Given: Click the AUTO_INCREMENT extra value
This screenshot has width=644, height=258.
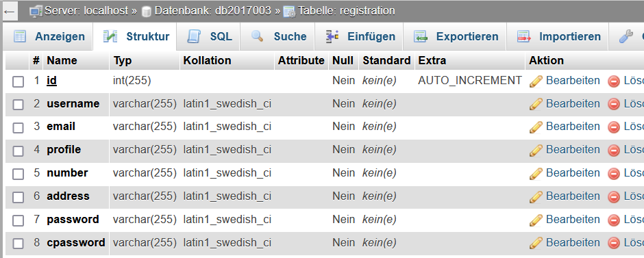Looking at the screenshot, I should pyautogui.click(x=470, y=81).
